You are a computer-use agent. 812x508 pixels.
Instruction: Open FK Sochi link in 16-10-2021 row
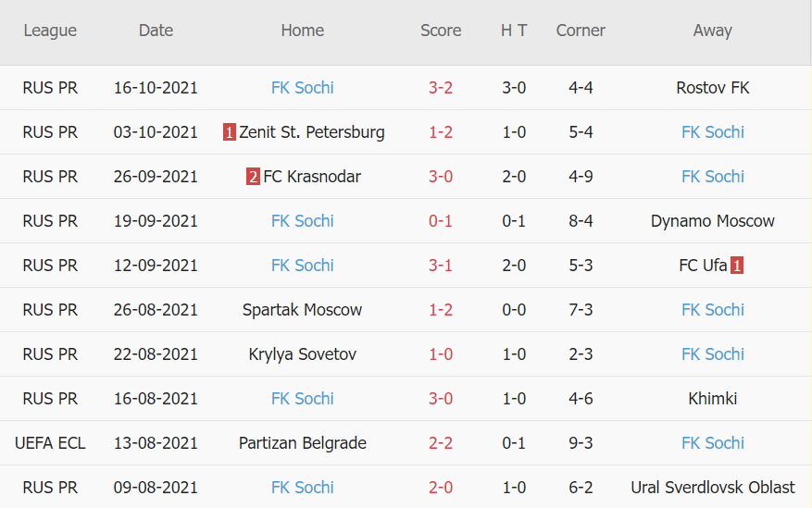point(302,88)
